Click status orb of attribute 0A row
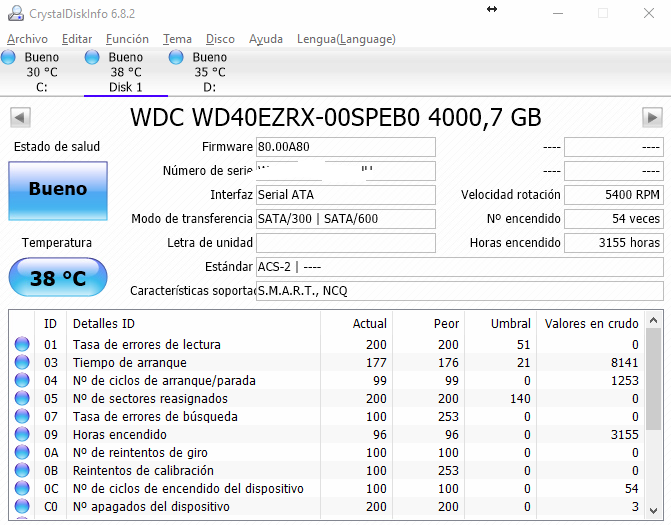This screenshot has height=525, width=671. coord(22,452)
